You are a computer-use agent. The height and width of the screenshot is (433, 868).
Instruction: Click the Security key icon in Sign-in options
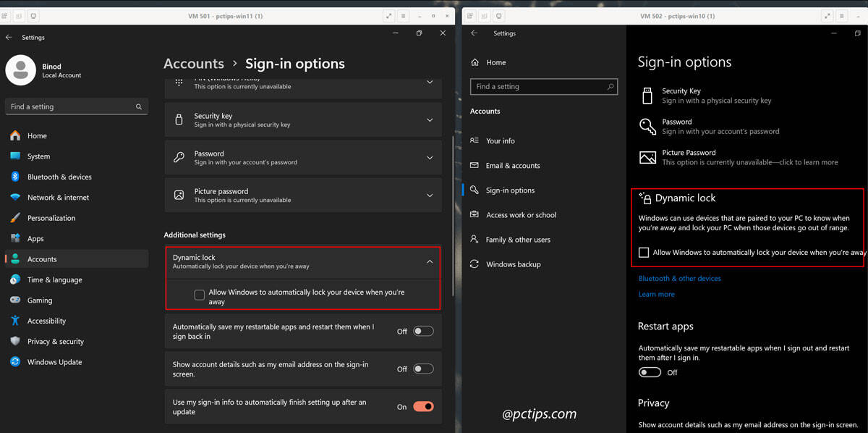182,118
